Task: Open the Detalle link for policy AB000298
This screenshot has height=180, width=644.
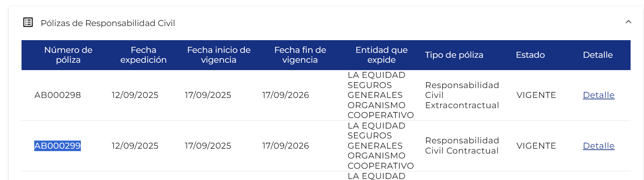Action: pos(598,95)
